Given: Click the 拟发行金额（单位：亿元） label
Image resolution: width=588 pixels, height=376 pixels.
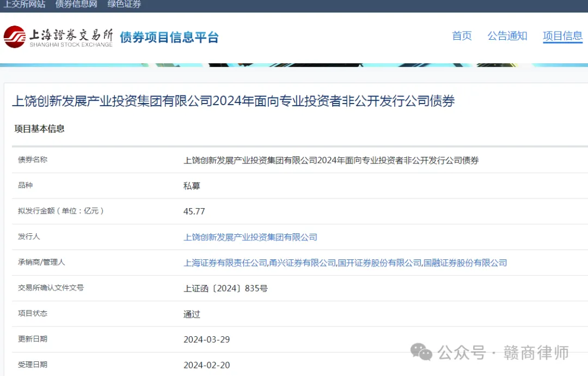Looking at the screenshot, I should 61,210.
